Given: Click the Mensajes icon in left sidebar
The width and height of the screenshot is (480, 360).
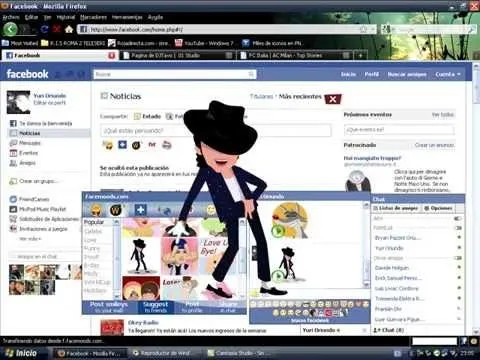Looking at the screenshot, I should coord(13,143).
